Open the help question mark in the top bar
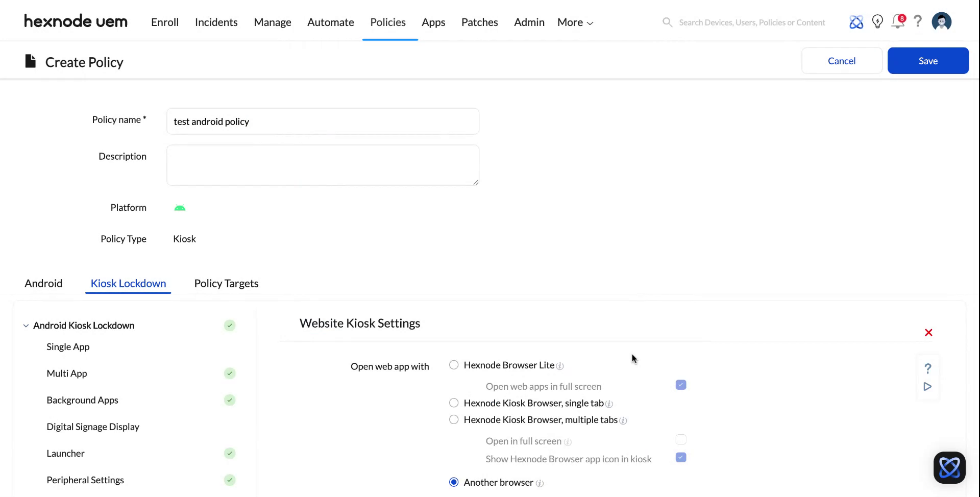This screenshot has width=980, height=497. coord(918,21)
